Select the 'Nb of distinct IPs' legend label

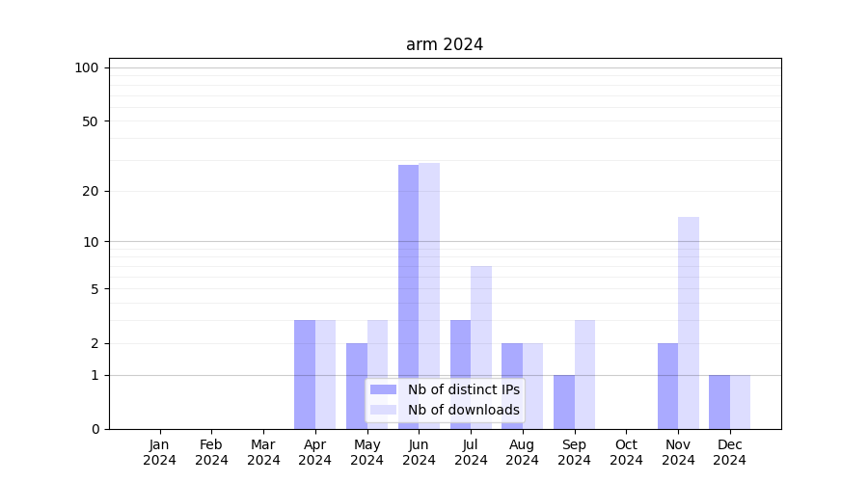(463, 389)
